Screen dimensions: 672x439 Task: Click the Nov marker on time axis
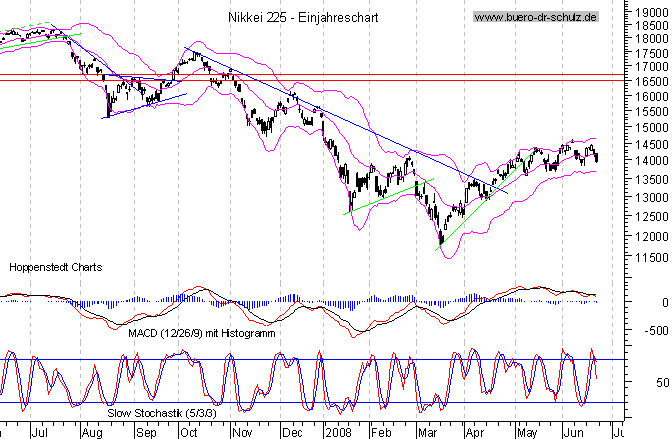click(243, 431)
